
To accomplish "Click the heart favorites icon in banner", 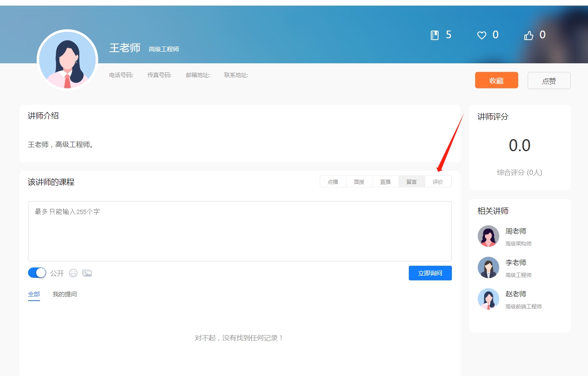I will pyautogui.click(x=482, y=36).
